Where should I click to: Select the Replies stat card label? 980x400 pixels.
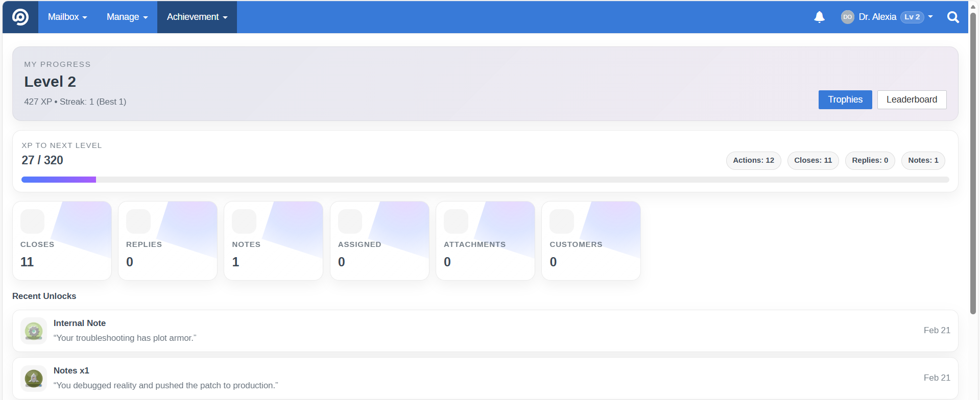(144, 244)
